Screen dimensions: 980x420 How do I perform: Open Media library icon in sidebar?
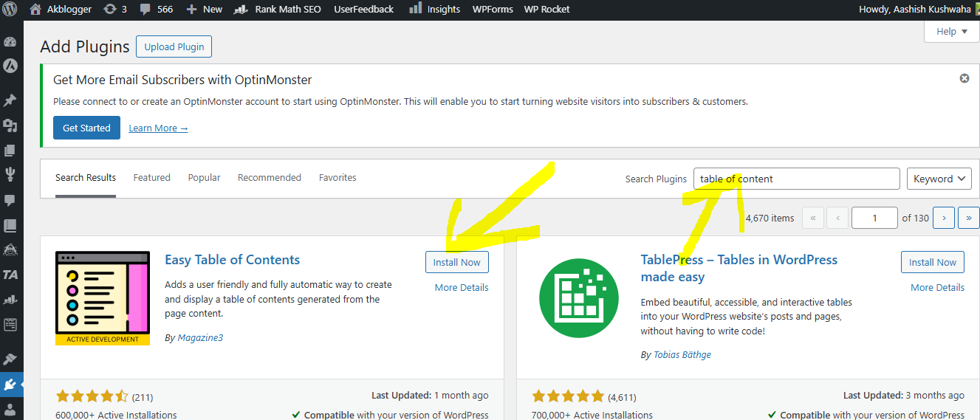click(10, 125)
